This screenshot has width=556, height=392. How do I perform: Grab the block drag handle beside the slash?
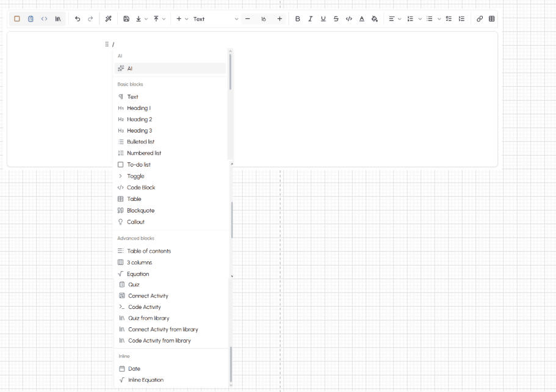[x=107, y=45]
